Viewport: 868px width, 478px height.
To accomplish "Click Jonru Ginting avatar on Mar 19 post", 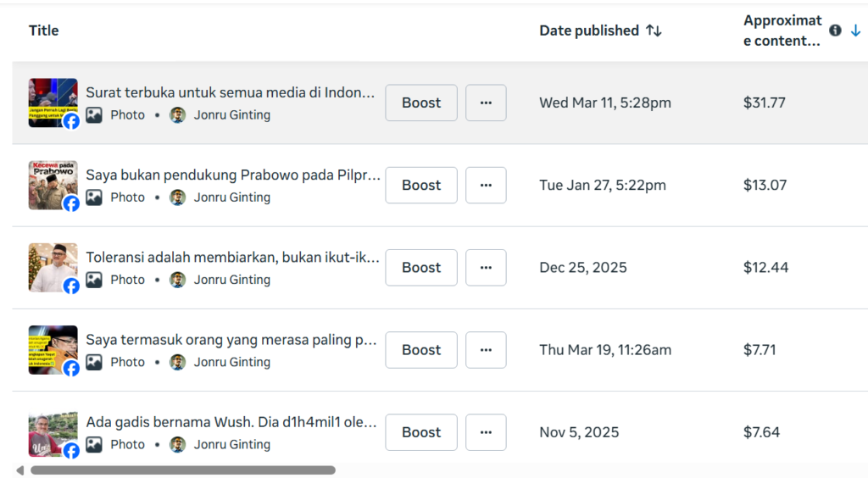I will (x=177, y=362).
